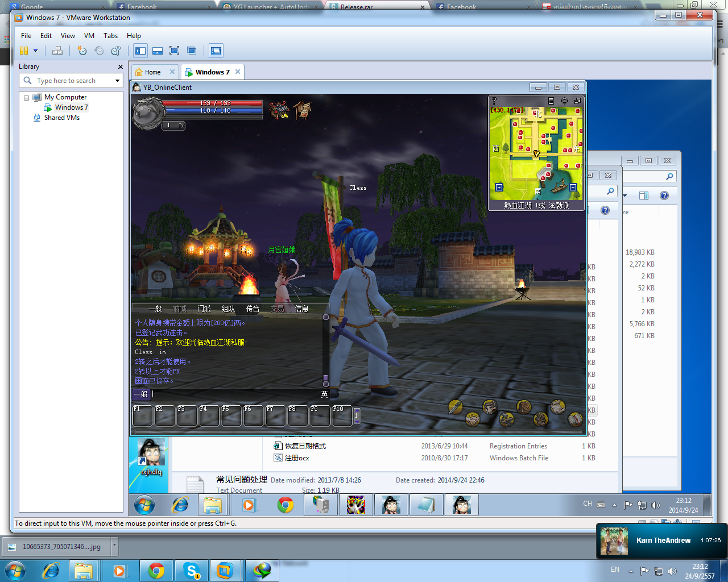Click the library search field

pos(71,81)
